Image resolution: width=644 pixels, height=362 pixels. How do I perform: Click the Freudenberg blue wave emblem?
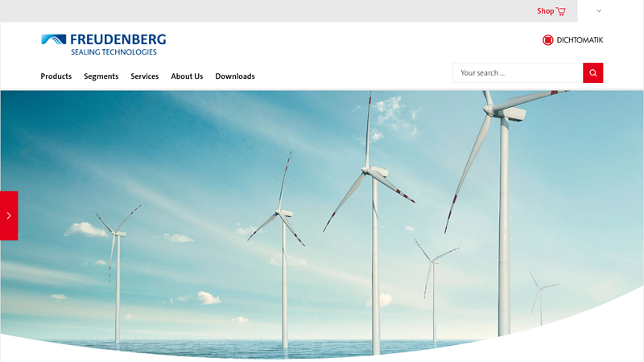point(54,39)
